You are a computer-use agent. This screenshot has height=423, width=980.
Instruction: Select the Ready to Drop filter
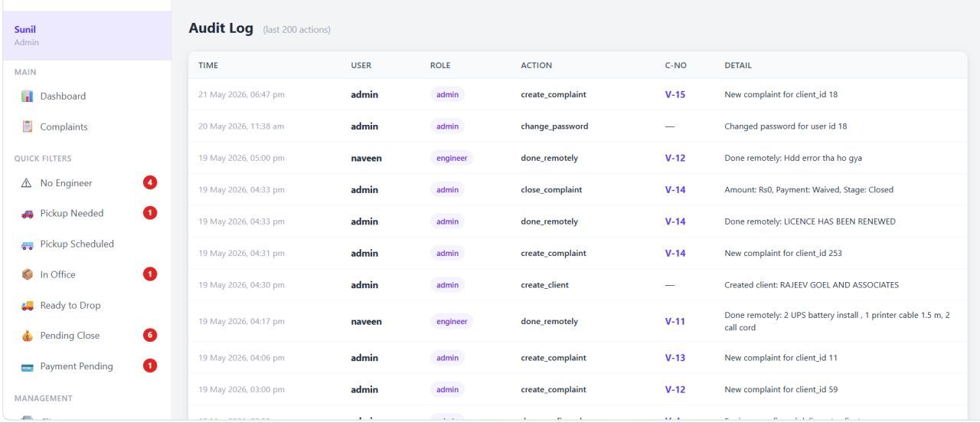coord(87,305)
